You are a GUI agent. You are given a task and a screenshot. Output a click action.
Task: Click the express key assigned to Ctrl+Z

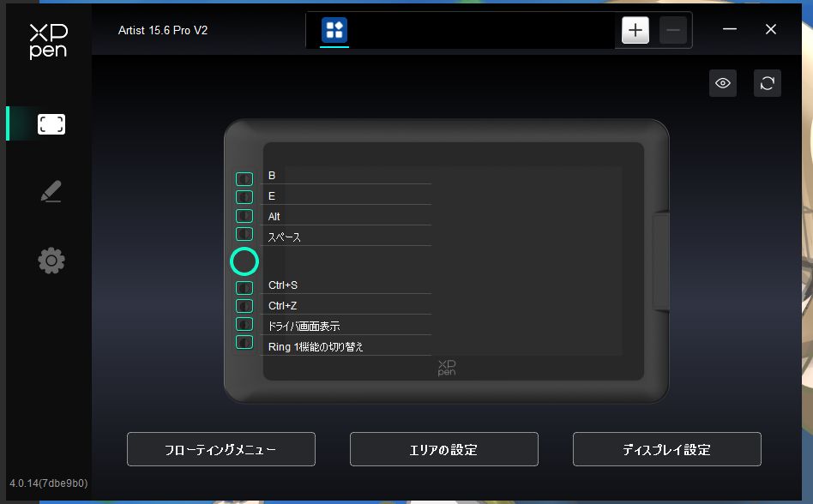pyautogui.click(x=244, y=306)
